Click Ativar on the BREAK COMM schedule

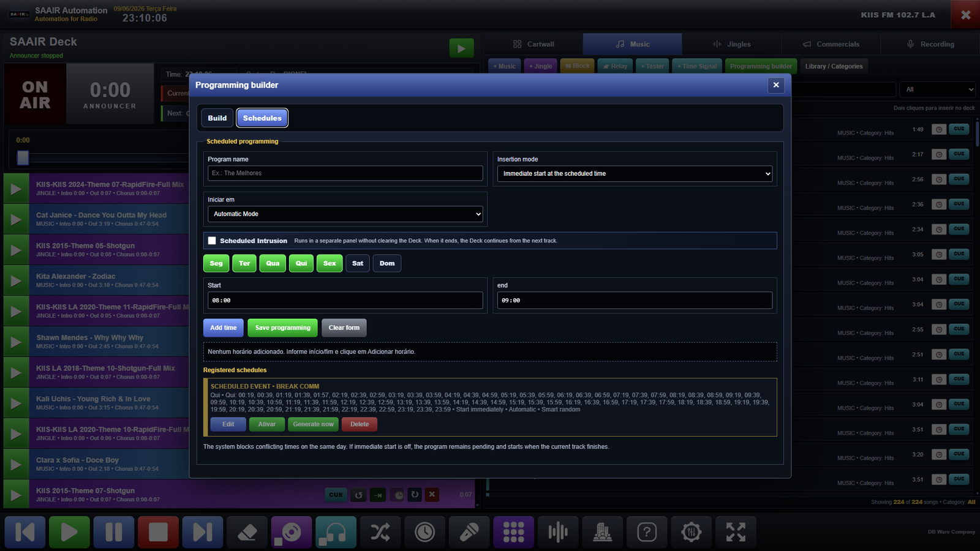[267, 424]
